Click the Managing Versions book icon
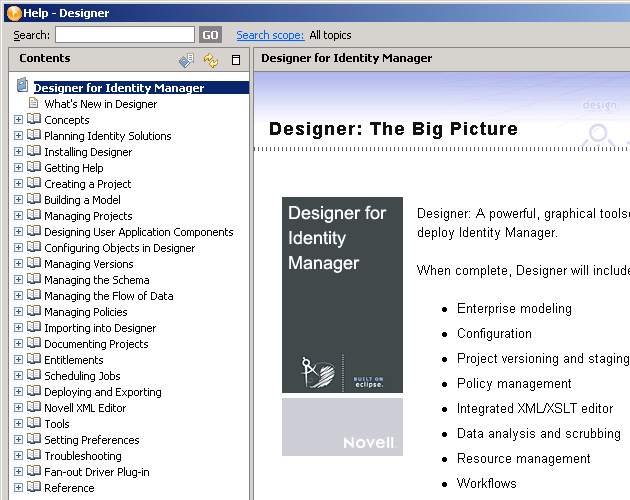Screen dimensions: 630x500 (x=34, y=263)
